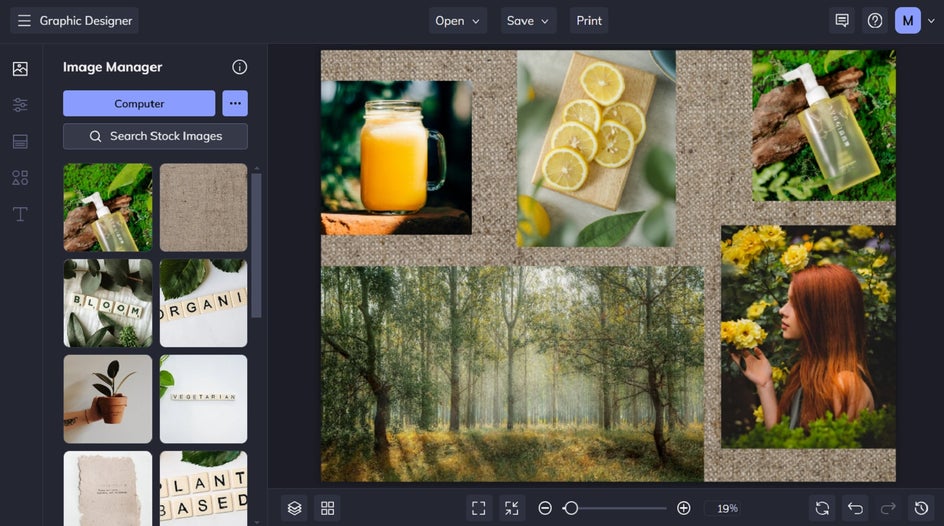The image size is (944, 526).
Task: Expand the account dropdown arrow
Action: (x=931, y=20)
